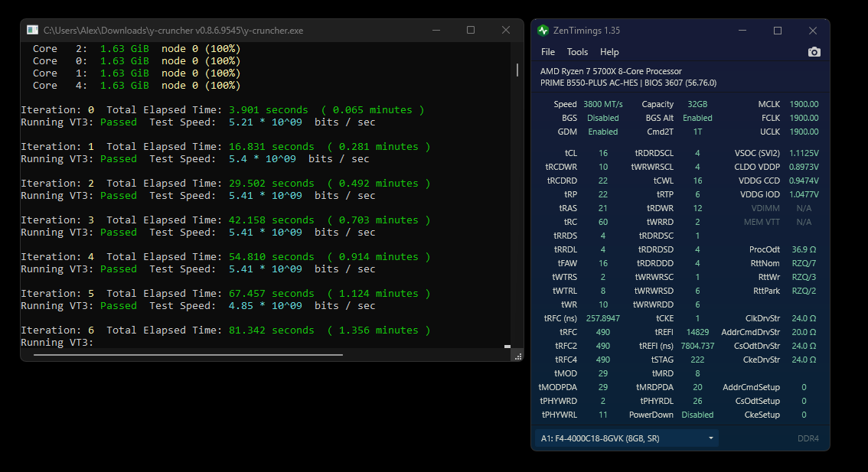Close the y-cruncher console window

tap(505, 30)
